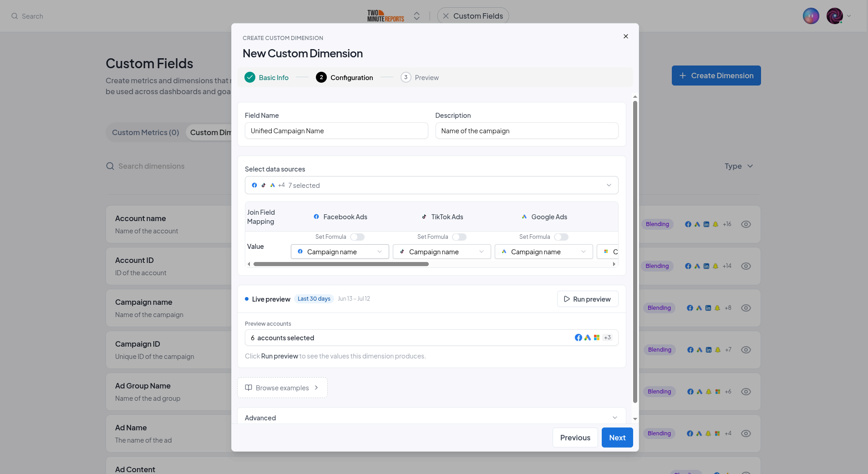Go to Basic Info step
The width and height of the screenshot is (868, 474).
[267, 77]
